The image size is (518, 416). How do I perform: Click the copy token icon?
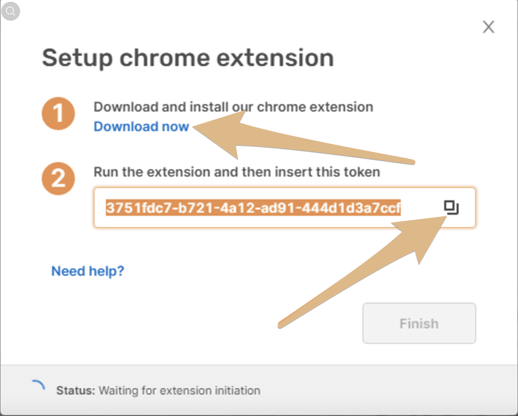click(451, 207)
